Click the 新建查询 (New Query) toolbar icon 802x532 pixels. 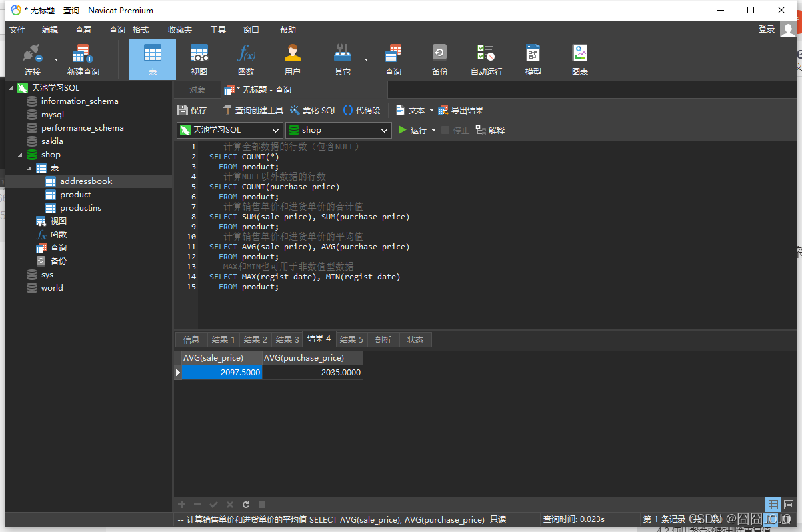point(83,60)
